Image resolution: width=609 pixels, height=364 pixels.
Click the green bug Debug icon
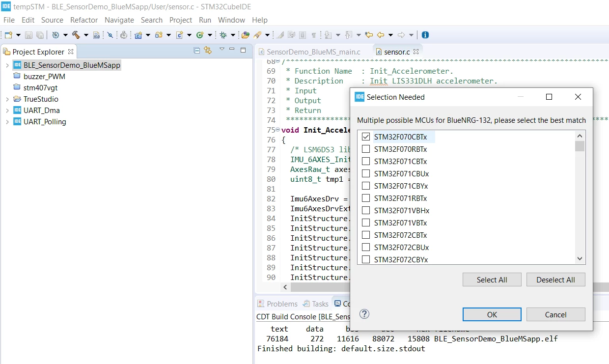223,35
